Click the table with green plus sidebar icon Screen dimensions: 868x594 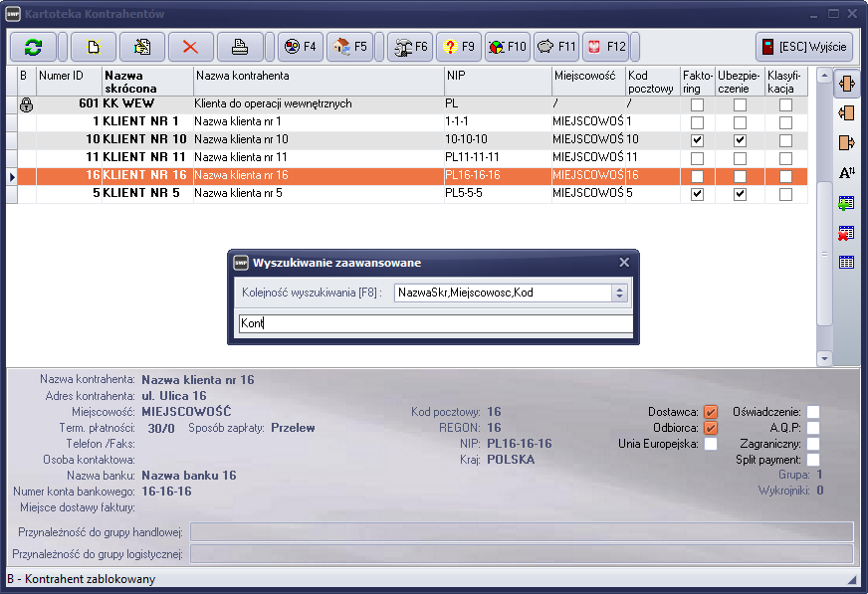847,203
